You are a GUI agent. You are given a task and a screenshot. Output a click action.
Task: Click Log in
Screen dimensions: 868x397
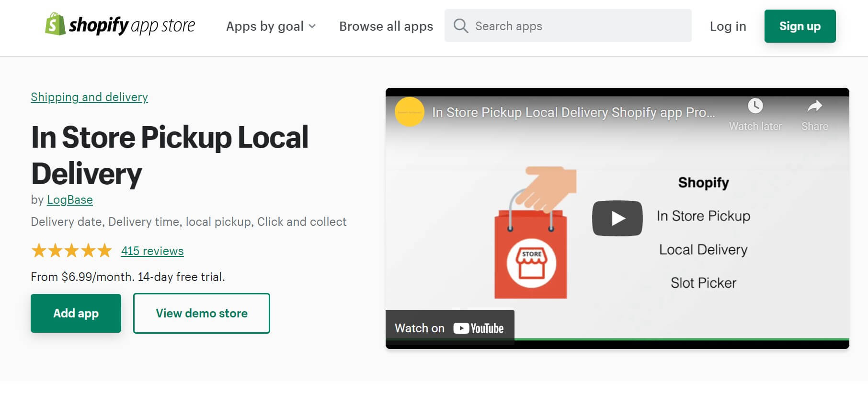coord(728,26)
